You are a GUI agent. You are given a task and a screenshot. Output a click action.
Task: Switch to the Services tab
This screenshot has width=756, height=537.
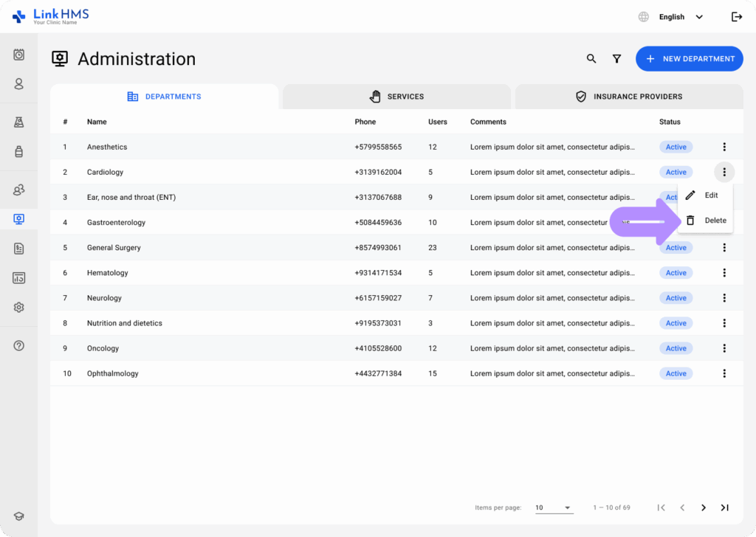396,97
